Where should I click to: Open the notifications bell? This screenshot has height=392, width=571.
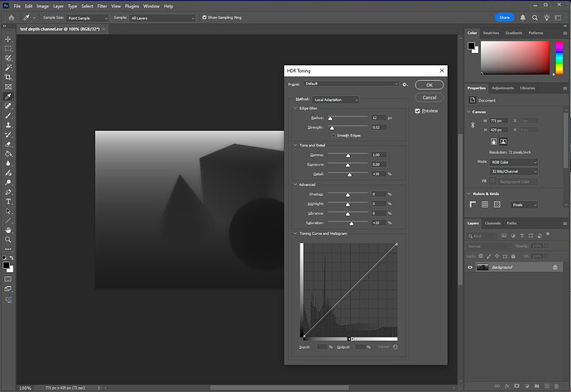[x=522, y=17]
